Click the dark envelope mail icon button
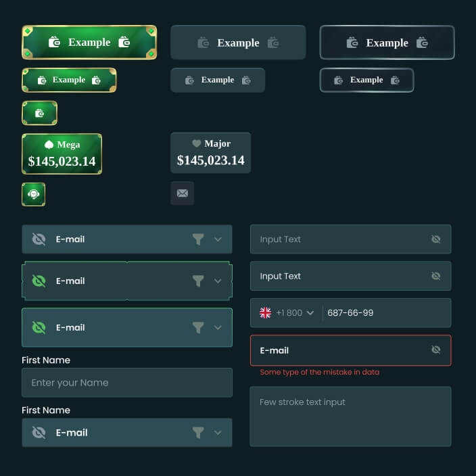Image resolution: width=476 pixels, height=476 pixels. pyautogui.click(x=182, y=193)
